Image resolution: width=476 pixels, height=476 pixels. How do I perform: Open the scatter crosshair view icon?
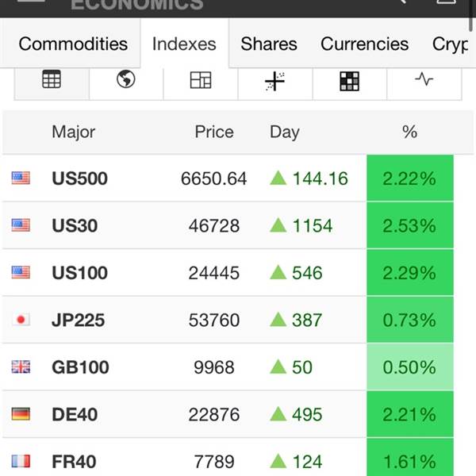coord(275,80)
